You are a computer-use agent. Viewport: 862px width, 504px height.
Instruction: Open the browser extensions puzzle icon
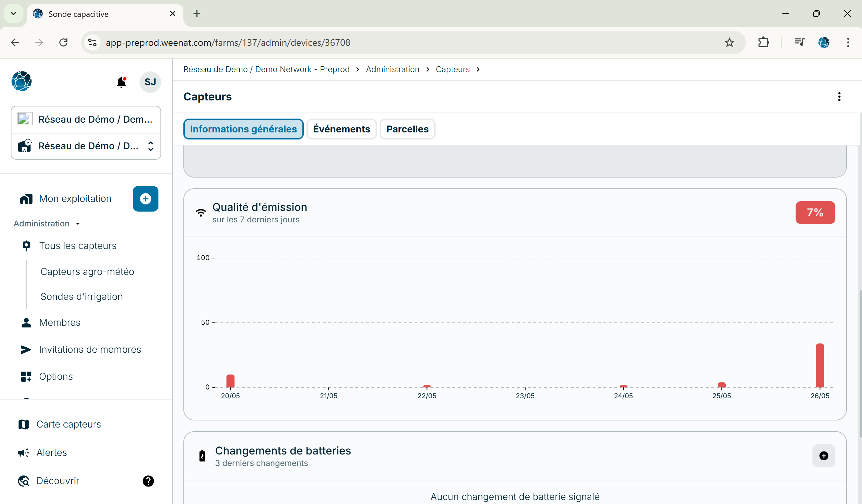[x=764, y=42]
